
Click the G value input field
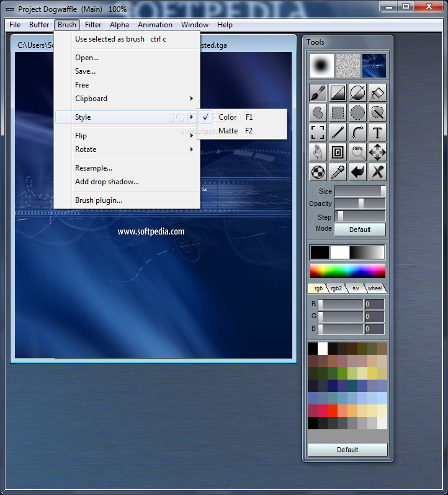click(x=374, y=316)
